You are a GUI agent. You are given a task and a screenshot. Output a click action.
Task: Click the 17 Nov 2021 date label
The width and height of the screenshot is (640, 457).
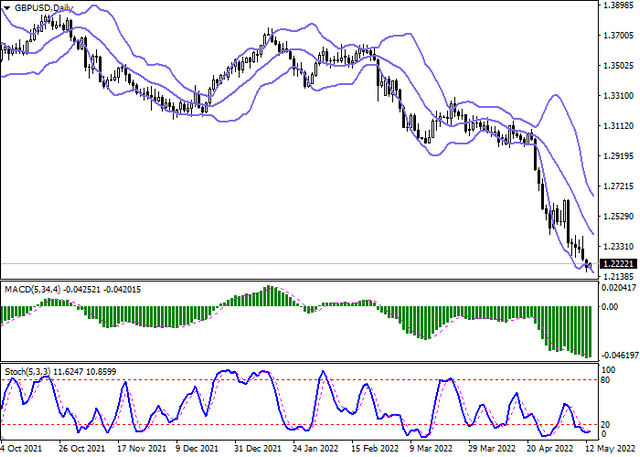(x=142, y=449)
